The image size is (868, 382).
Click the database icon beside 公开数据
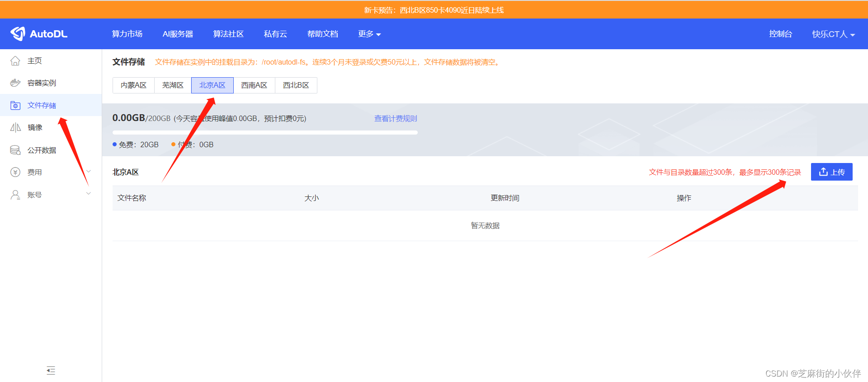click(15, 150)
